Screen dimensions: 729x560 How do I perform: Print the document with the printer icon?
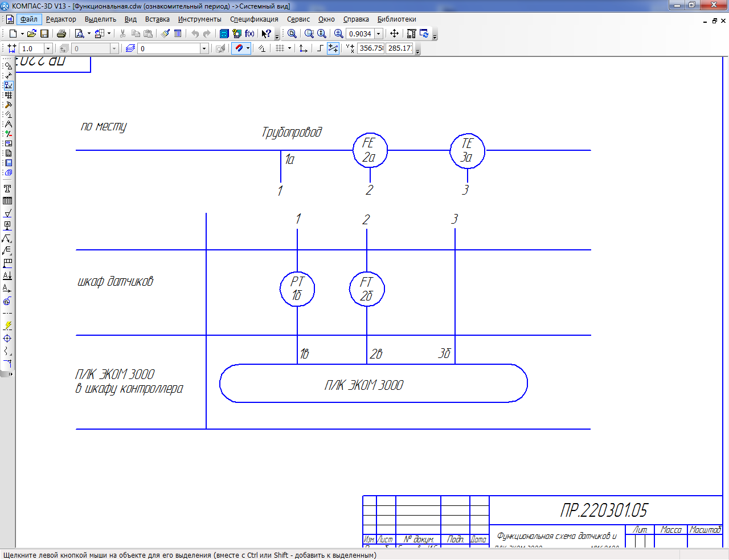click(62, 34)
